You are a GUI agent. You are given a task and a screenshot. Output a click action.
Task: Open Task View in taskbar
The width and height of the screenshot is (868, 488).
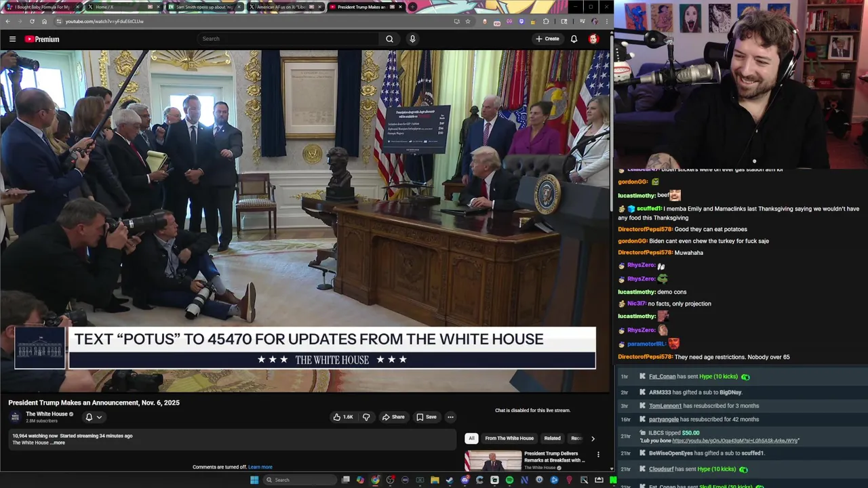[346, 480]
